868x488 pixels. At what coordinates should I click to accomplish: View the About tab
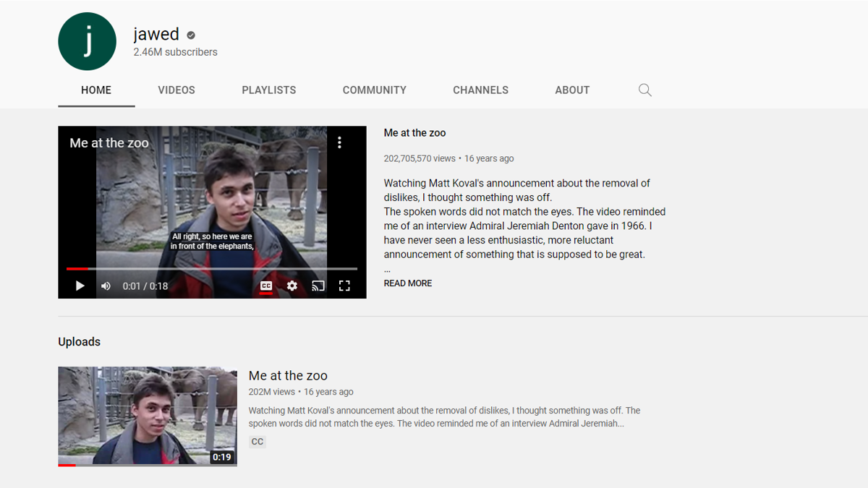tap(572, 90)
